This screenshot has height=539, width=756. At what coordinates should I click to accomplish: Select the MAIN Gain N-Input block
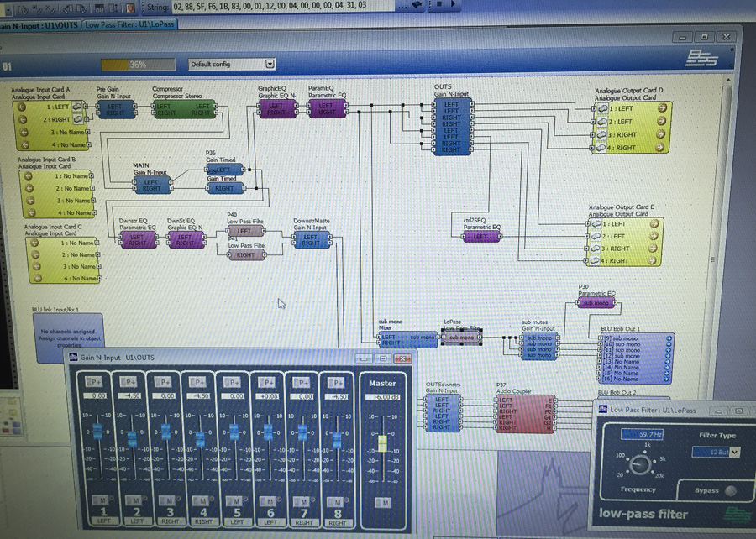[x=151, y=185]
